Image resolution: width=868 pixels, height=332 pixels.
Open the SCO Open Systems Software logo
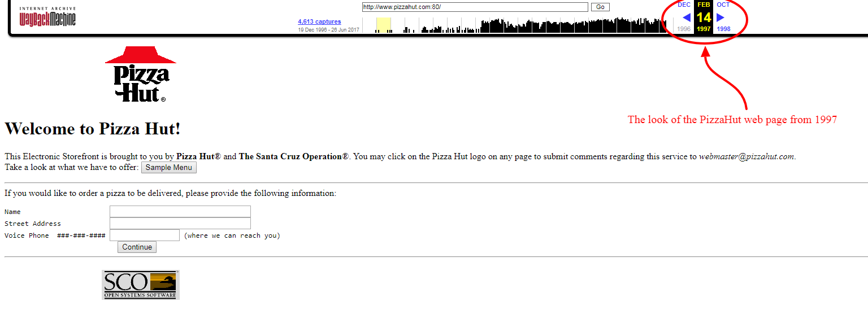pos(141,285)
